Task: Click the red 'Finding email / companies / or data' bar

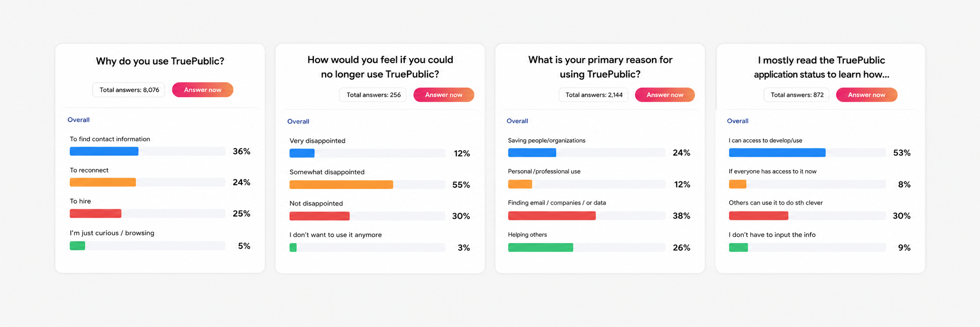Action: click(x=552, y=216)
